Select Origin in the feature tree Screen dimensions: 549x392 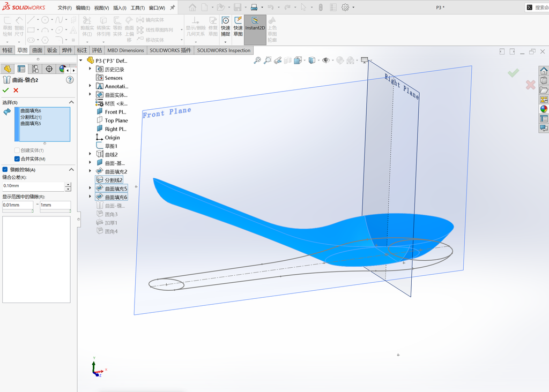tap(112, 138)
